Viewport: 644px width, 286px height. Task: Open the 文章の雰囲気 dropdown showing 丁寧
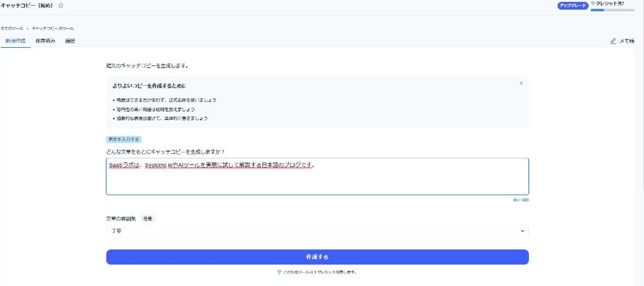(317, 231)
